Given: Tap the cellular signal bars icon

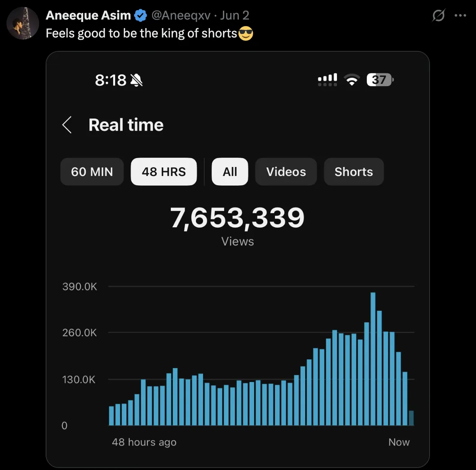Looking at the screenshot, I should click(x=327, y=80).
